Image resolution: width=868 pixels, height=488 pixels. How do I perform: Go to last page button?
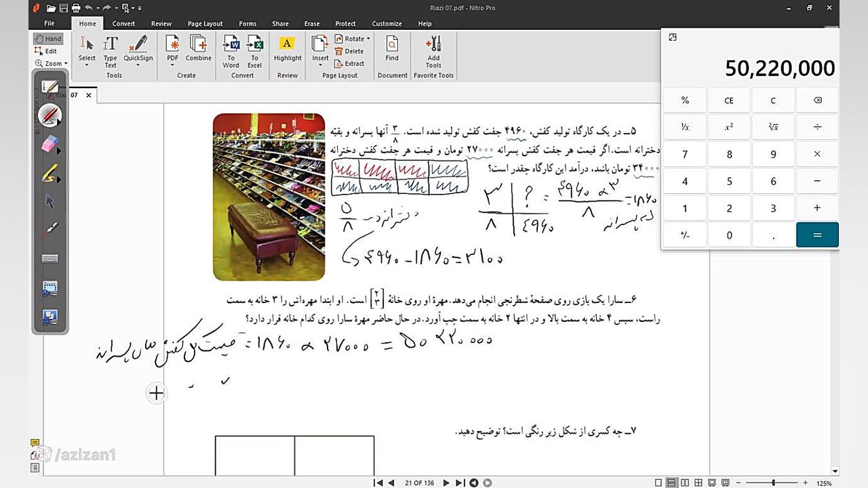point(460,483)
